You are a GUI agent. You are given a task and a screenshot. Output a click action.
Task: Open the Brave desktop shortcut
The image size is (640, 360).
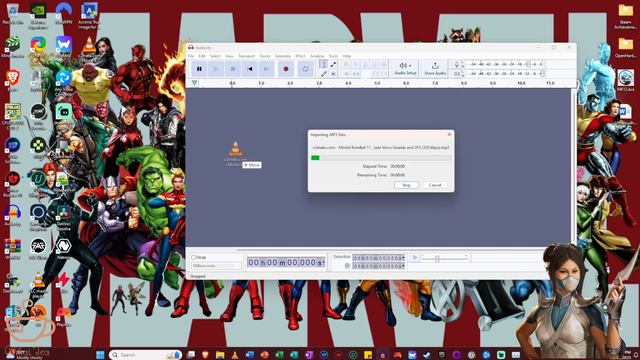point(12,80)
